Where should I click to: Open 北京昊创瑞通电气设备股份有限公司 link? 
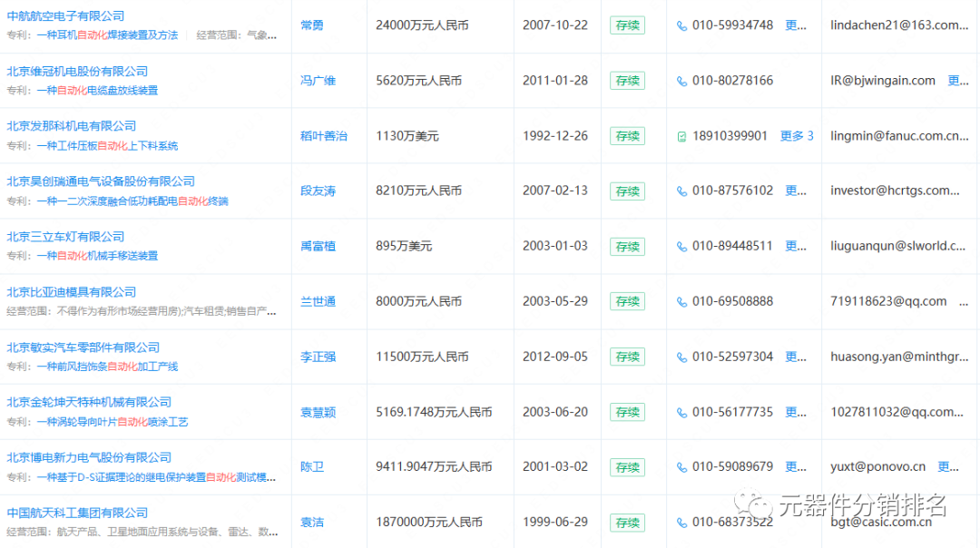click(101, 181)
